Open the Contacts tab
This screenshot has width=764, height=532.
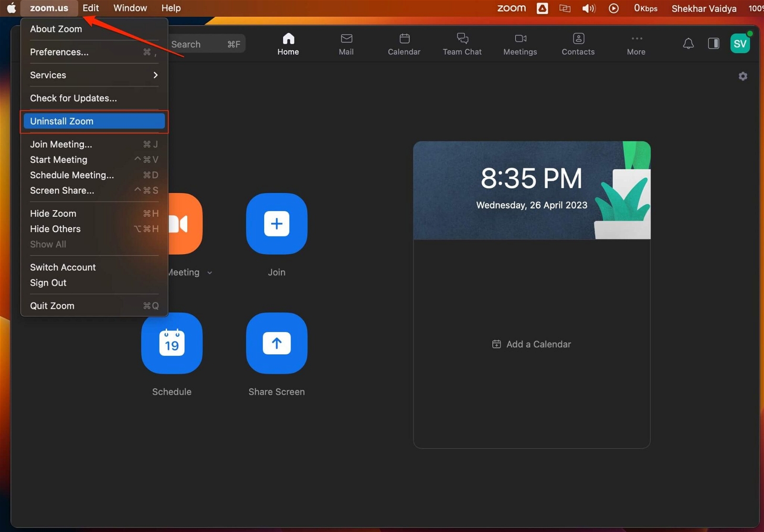point(578,44)
